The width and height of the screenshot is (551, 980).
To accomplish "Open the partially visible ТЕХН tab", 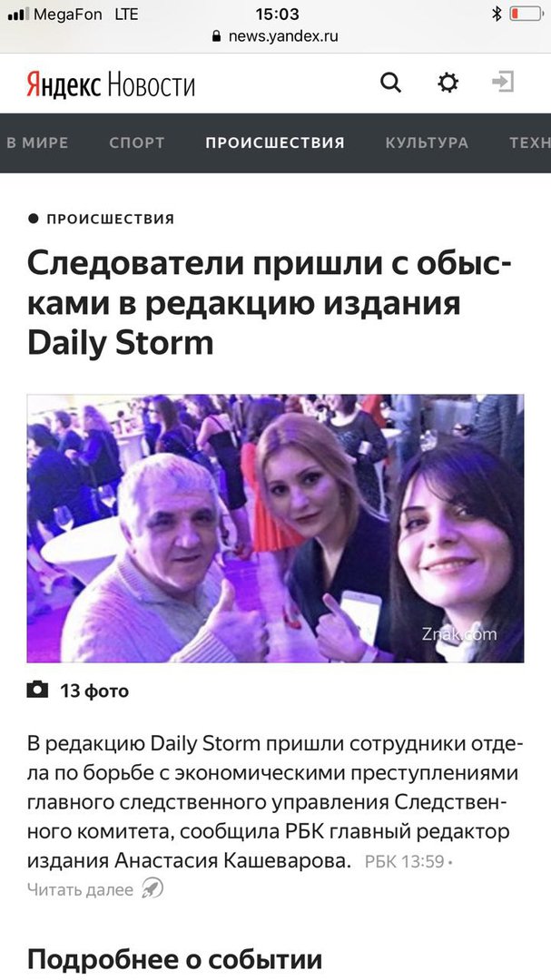I will (530, 142).
